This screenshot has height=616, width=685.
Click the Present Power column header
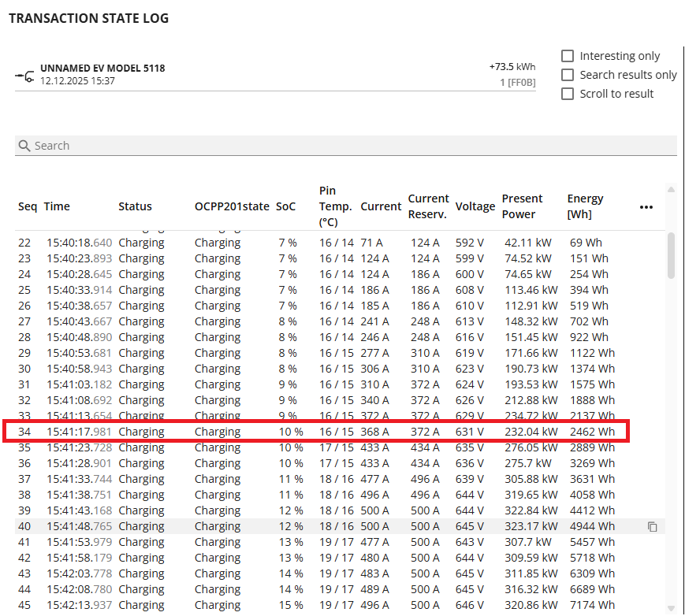[522, 206]
